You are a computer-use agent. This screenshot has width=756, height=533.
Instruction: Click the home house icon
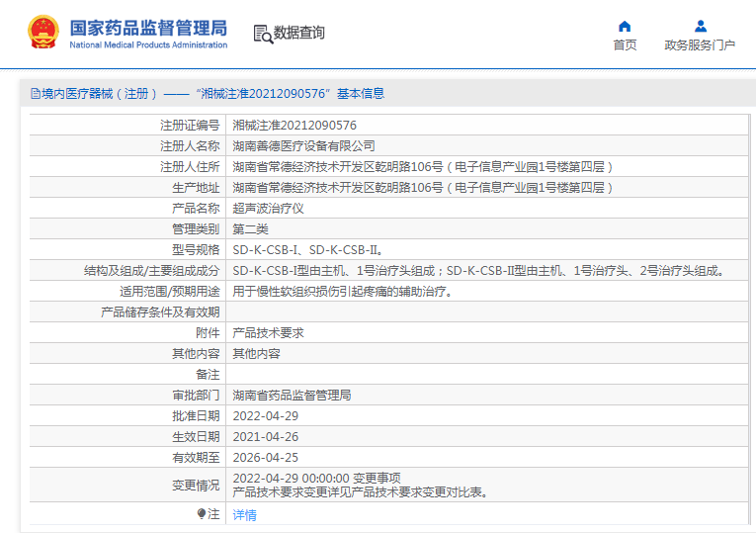(625, 26)
